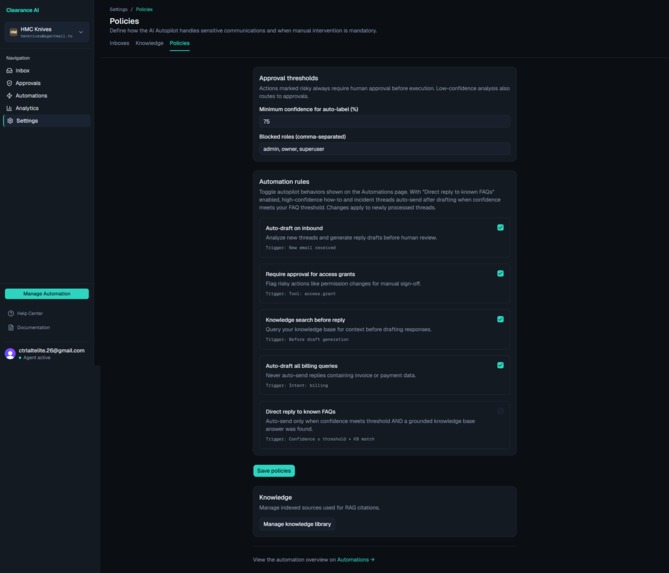Viewport: 669px width, 573px height.
Task: Expand the HMC Knives workspace switcher chevron
Action: pyautogui.click(x=81, y=32)
